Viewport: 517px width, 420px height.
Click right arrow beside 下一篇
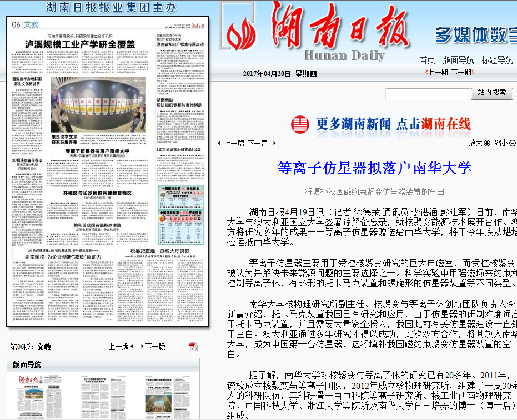[274, 143]
